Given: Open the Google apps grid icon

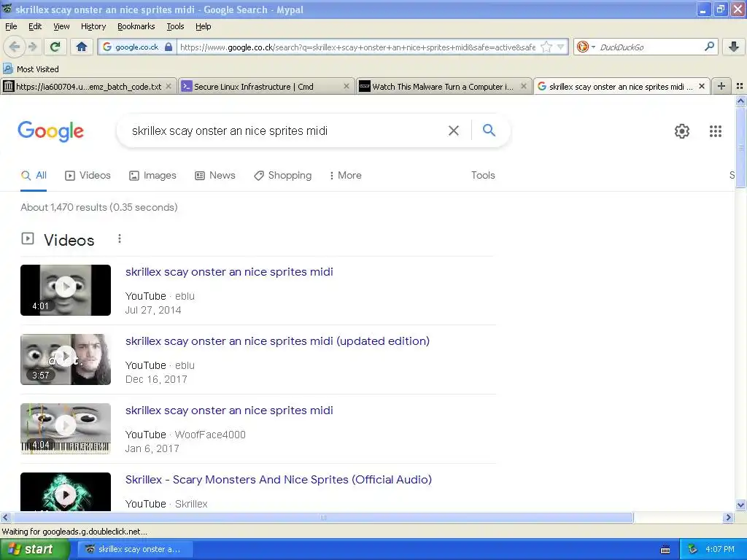Looking at the screenshot, I should tap(715, 131).
